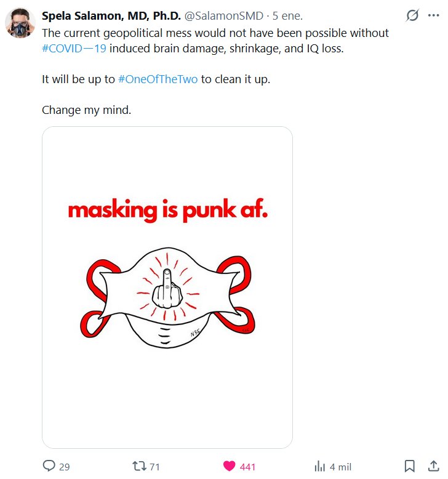
Task: Open the "masking is punk af." image
Action: tap(167, 287)
